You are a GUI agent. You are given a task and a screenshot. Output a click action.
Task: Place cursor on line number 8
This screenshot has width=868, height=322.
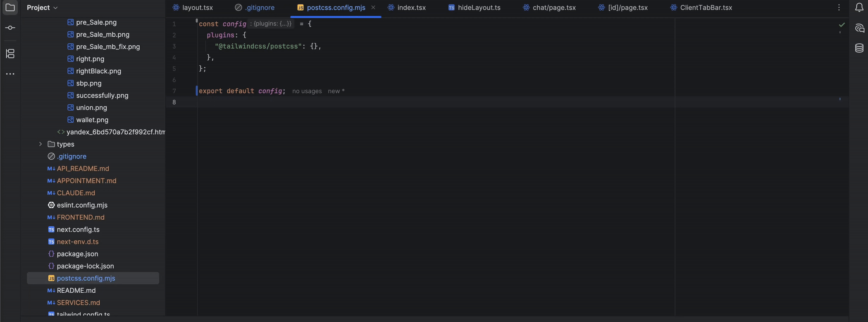(174, 102)
